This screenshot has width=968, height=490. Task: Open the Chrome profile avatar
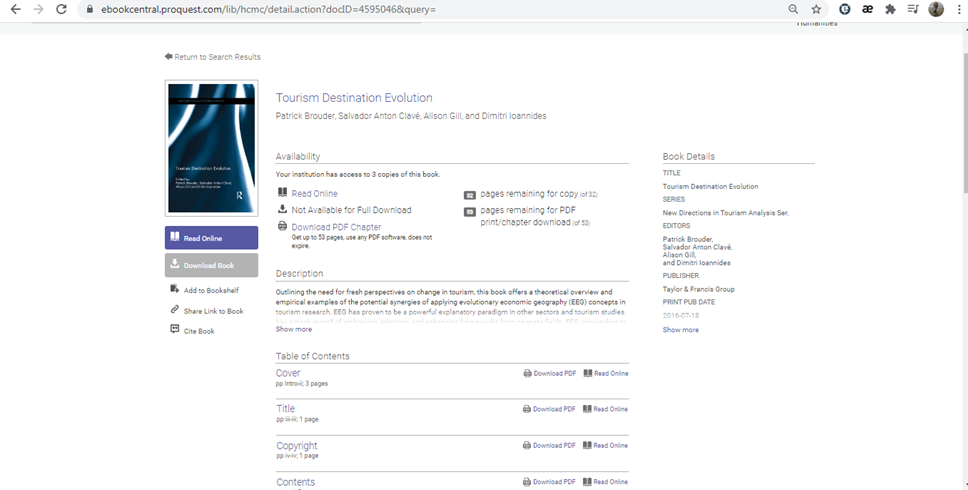tap(936, 9)
